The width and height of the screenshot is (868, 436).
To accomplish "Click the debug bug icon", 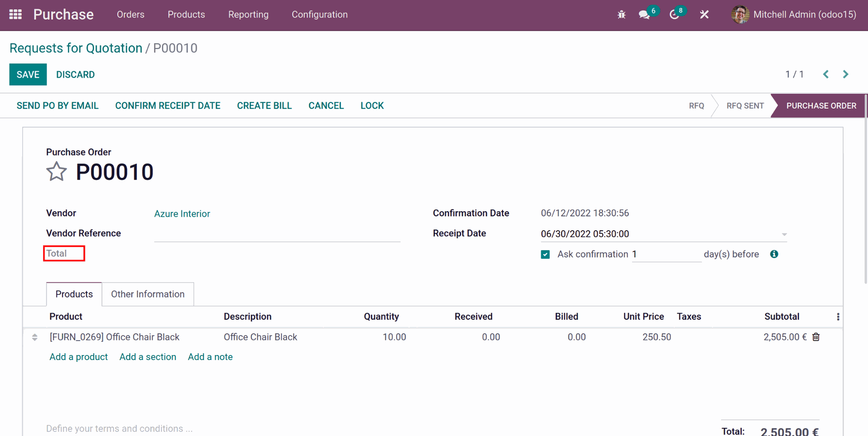I will [x=621, y=14].
